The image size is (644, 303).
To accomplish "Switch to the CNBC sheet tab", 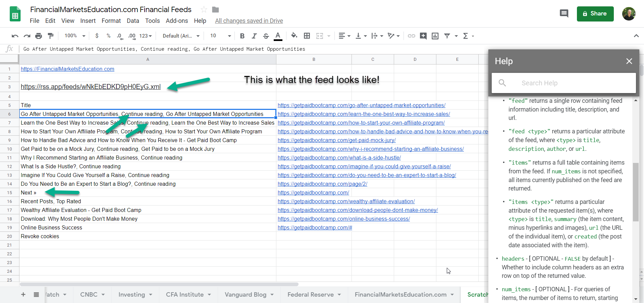I will (x=89, y=295).
